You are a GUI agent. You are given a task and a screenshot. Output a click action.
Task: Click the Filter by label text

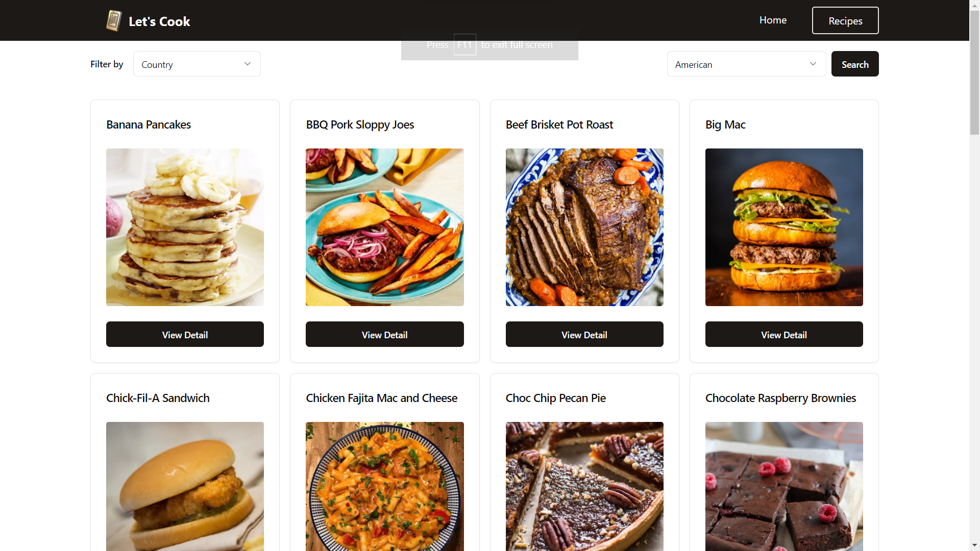click(107, 63)
